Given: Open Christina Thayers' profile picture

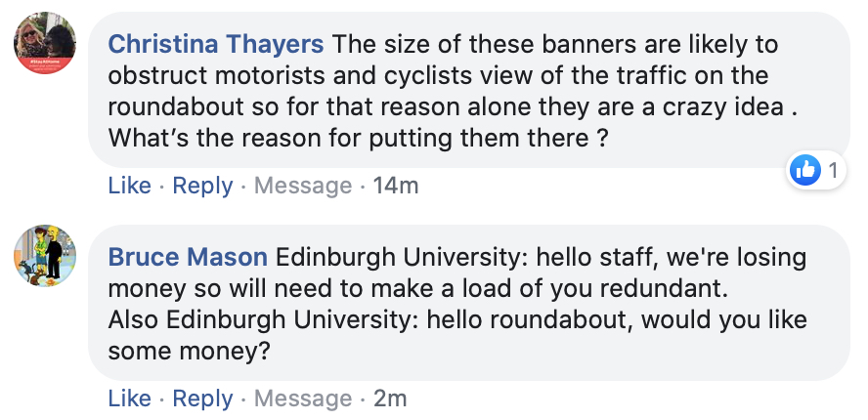Looking at the screenshot, I should pyautogui.click(x=45, y=43).
